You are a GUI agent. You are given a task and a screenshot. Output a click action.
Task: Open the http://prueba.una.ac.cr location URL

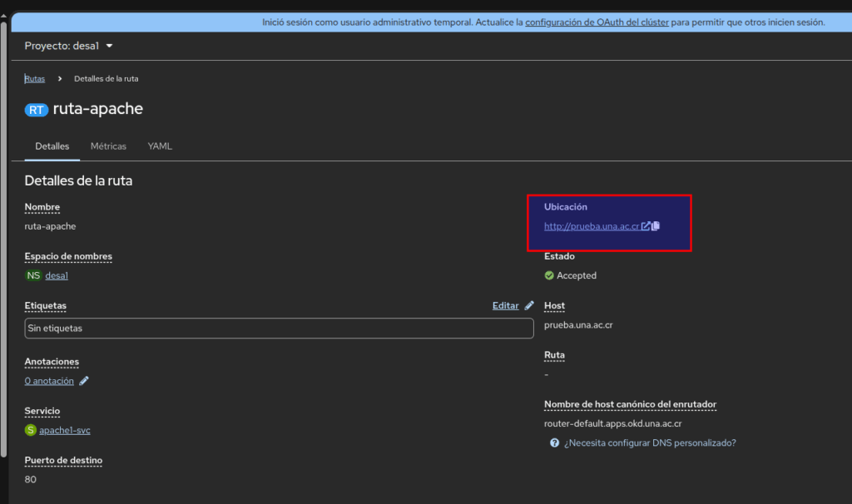(x=592, y=226)
